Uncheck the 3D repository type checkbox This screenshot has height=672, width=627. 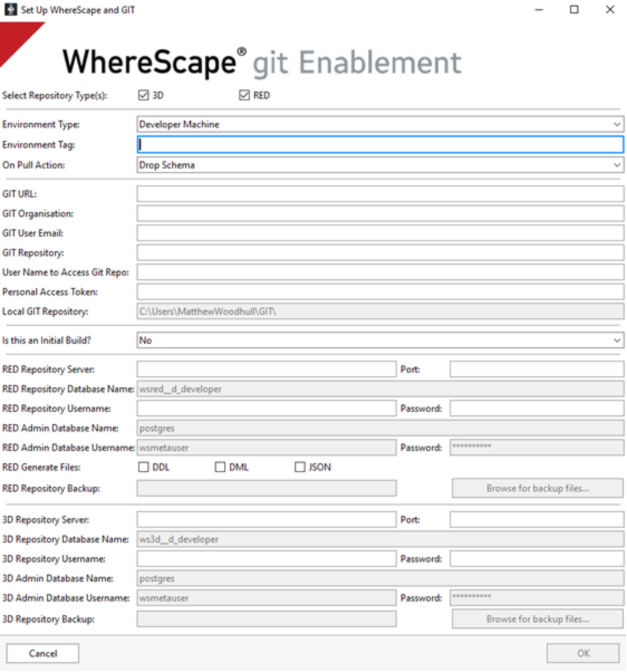pos(143,95)
